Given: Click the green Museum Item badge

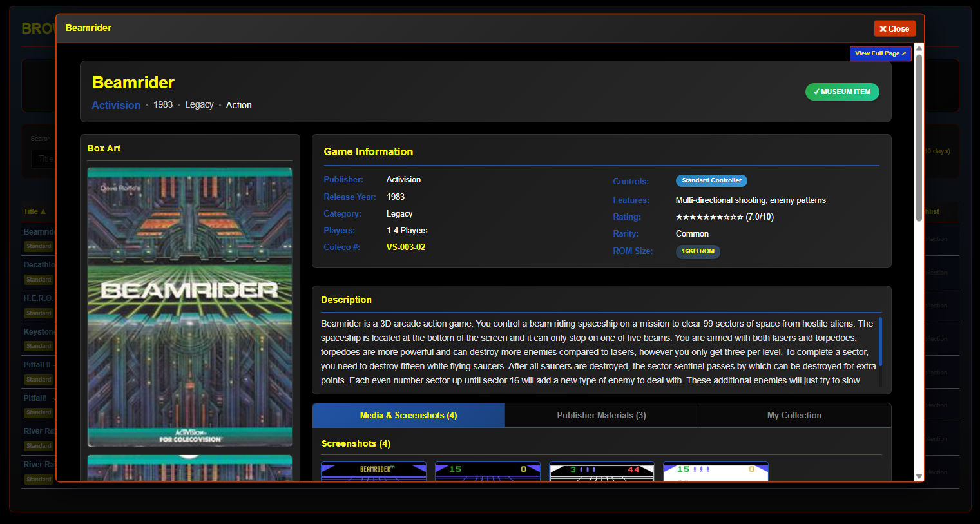Looking at the screenshot, I should [842, 92].
